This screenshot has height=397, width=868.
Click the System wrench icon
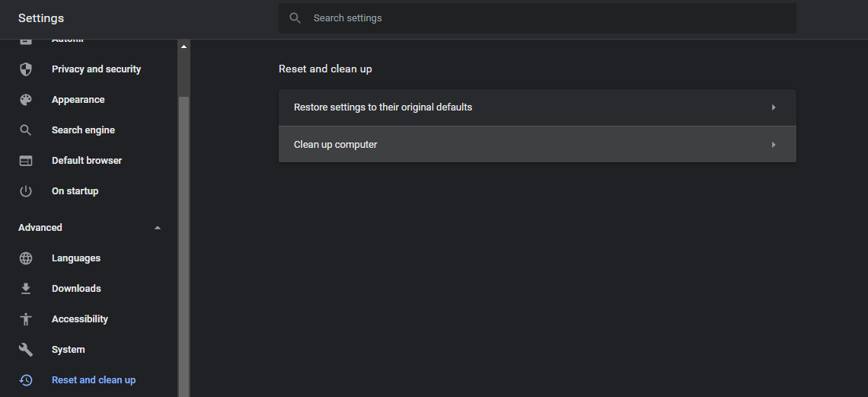[x=26, y=350]
